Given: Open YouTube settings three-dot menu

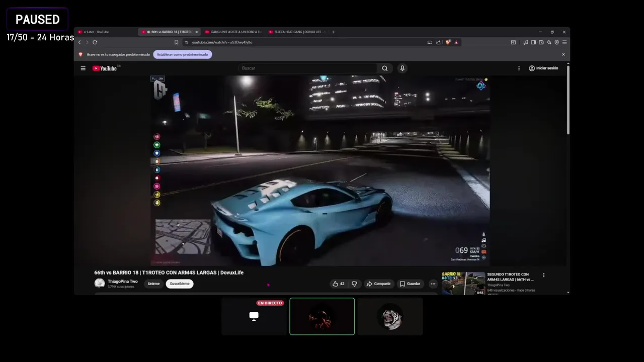Looking at the screenshot, I should [519, 68].
